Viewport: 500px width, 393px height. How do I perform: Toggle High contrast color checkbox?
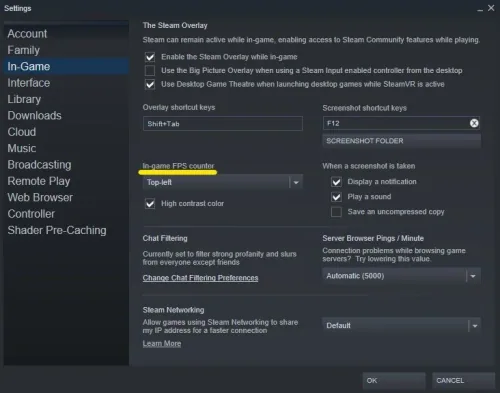150,203
